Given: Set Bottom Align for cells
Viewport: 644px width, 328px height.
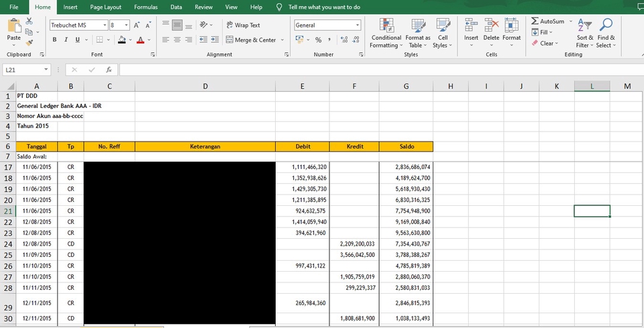Looking at the screenshot, I should [x=189, y=25].
